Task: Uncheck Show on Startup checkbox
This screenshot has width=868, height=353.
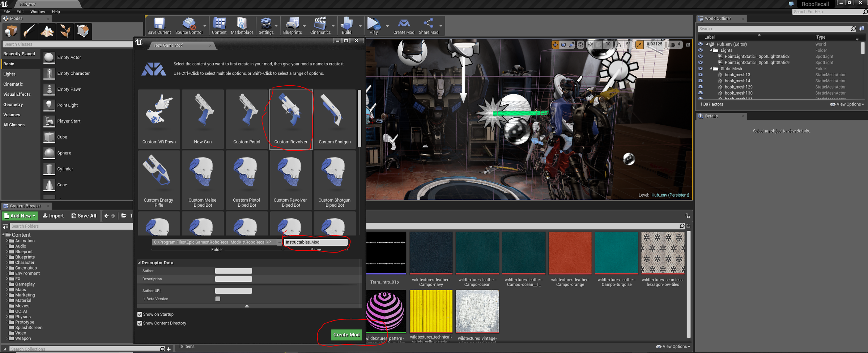Action: pos(140,314)
